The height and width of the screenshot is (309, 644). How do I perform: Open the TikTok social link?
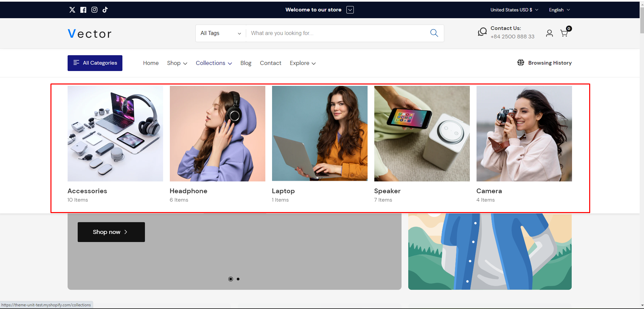(105, 10)
